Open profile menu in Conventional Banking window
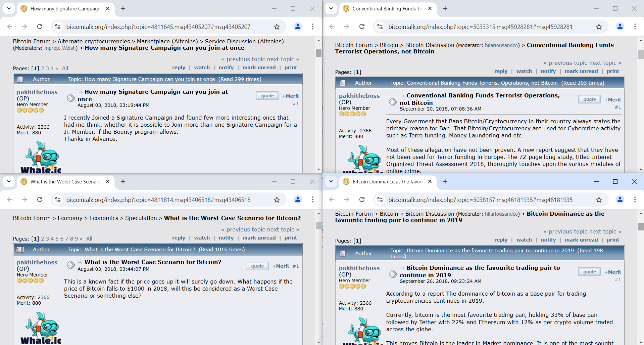The height and width of the screenshot is (345, 644). click(620, 27)
